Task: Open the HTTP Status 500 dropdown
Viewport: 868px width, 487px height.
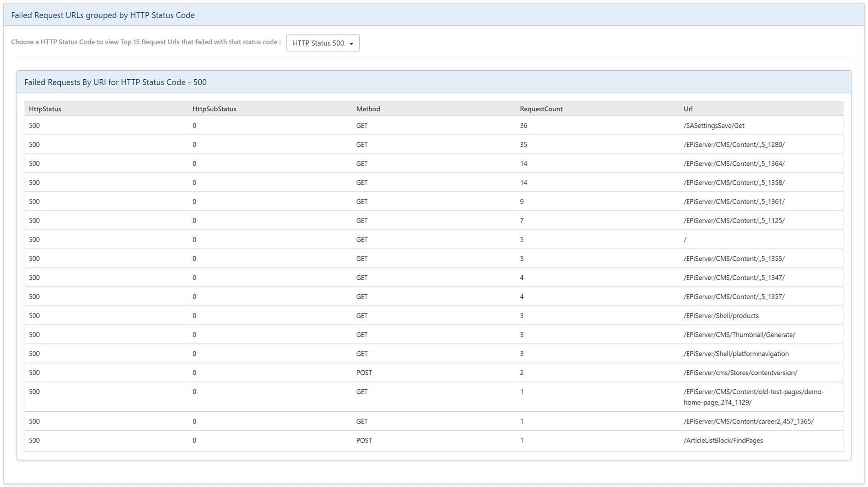Action: coord(322,43)
